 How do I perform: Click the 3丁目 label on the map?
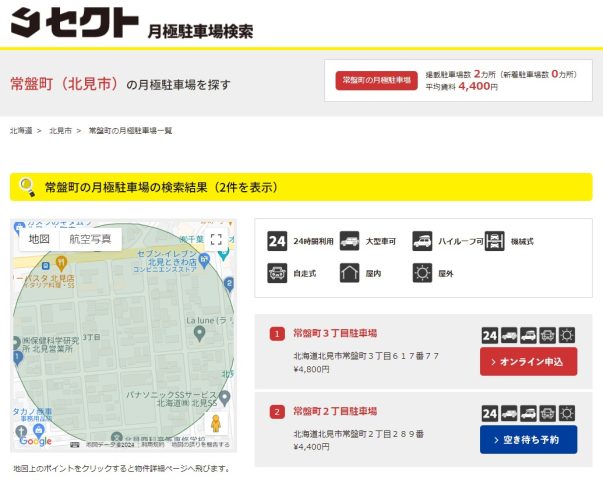92,337
